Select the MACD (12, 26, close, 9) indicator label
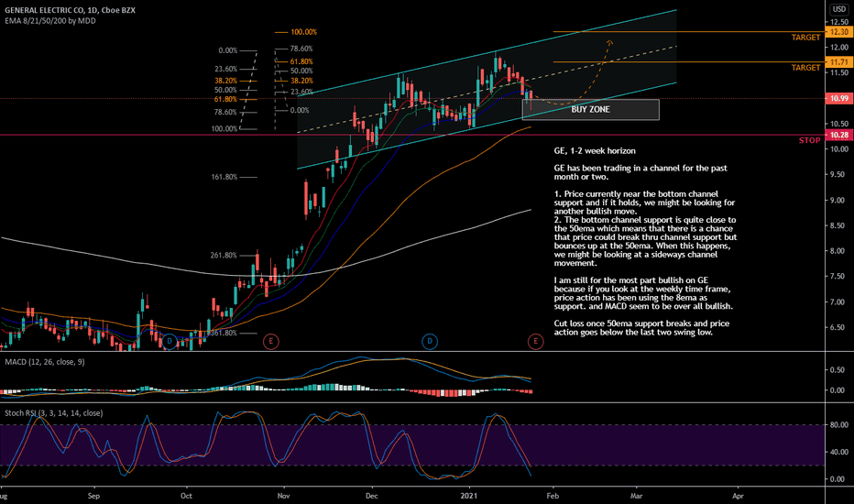 tap(45, 362)
